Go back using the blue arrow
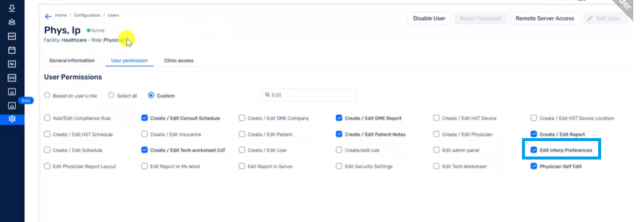 click(48, 17)
